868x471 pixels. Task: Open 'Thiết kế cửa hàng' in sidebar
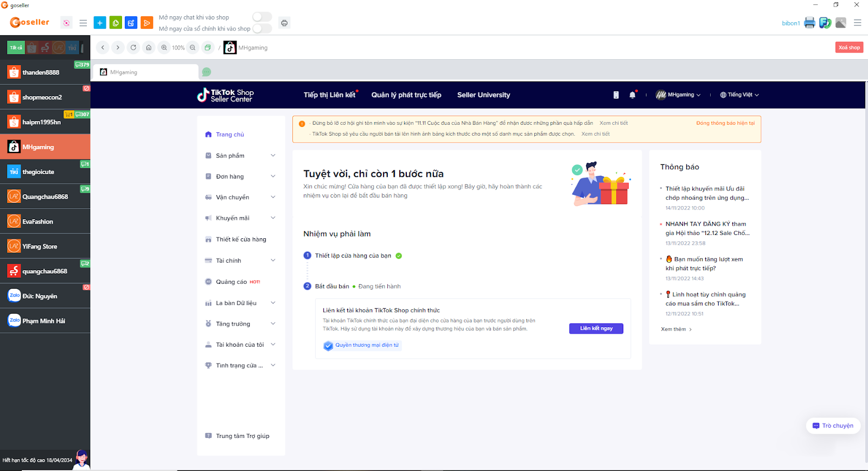(241, 239)
